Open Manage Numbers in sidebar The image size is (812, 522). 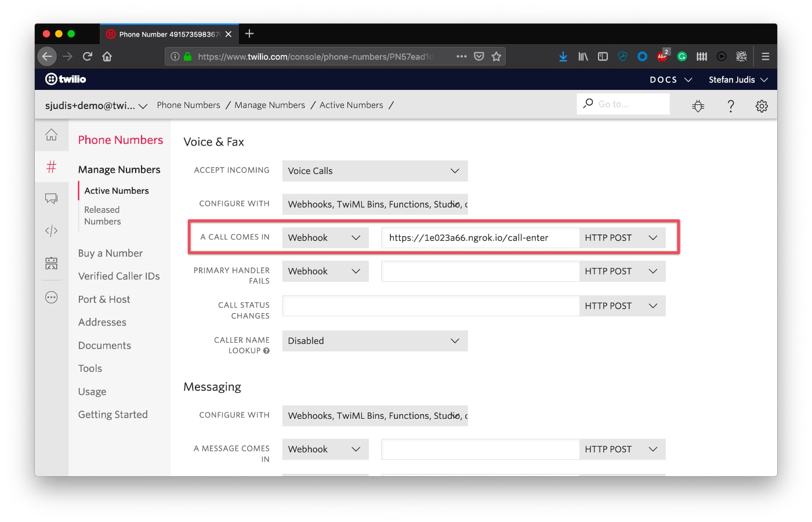coord(119,169)
